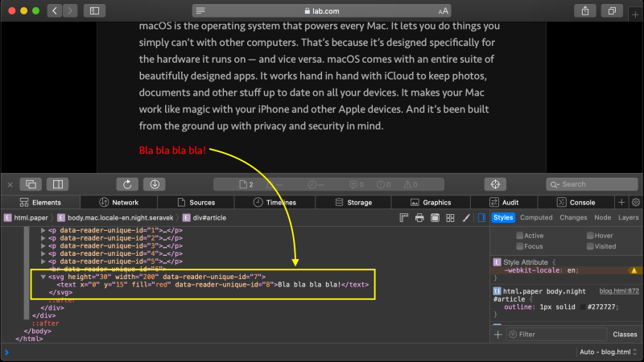Open the Auto - blog.html context dropdown
The image size is (644, 362).
tap(608, 352)
